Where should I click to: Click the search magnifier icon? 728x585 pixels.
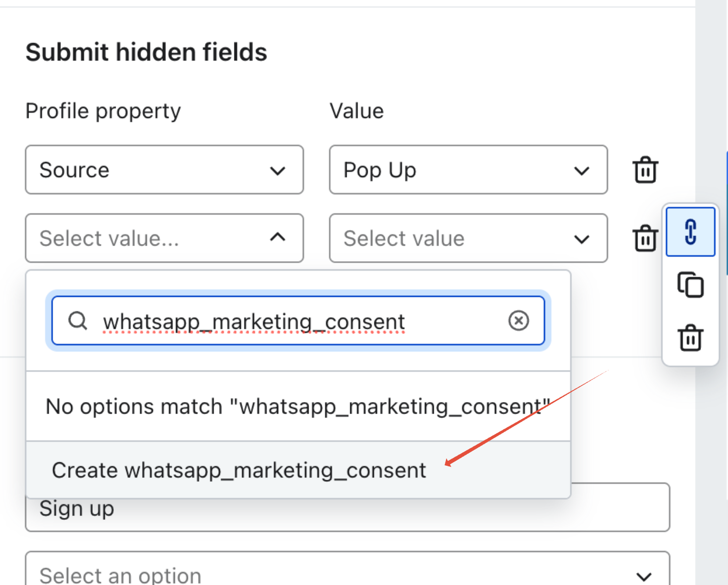click(x=78, y=320)
